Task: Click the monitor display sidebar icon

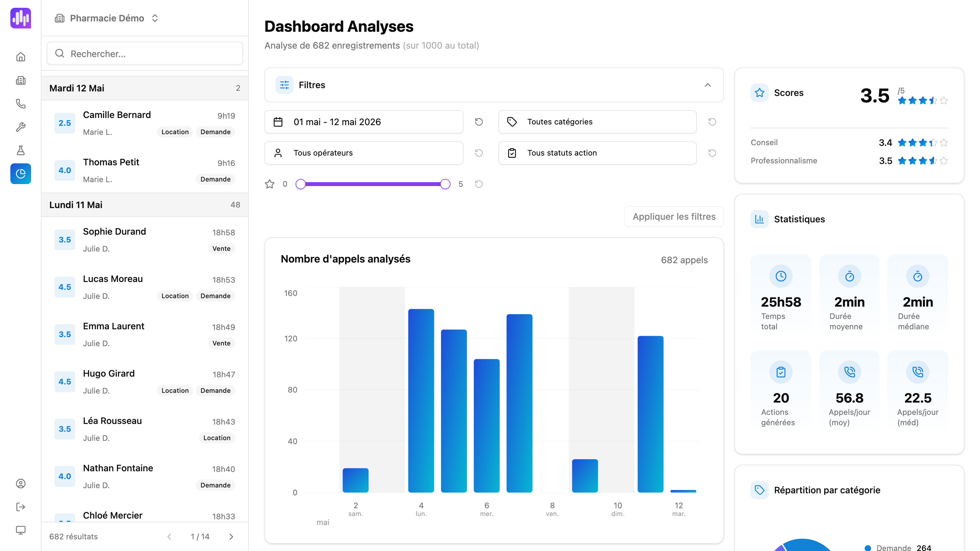Action: pos(20,530)
